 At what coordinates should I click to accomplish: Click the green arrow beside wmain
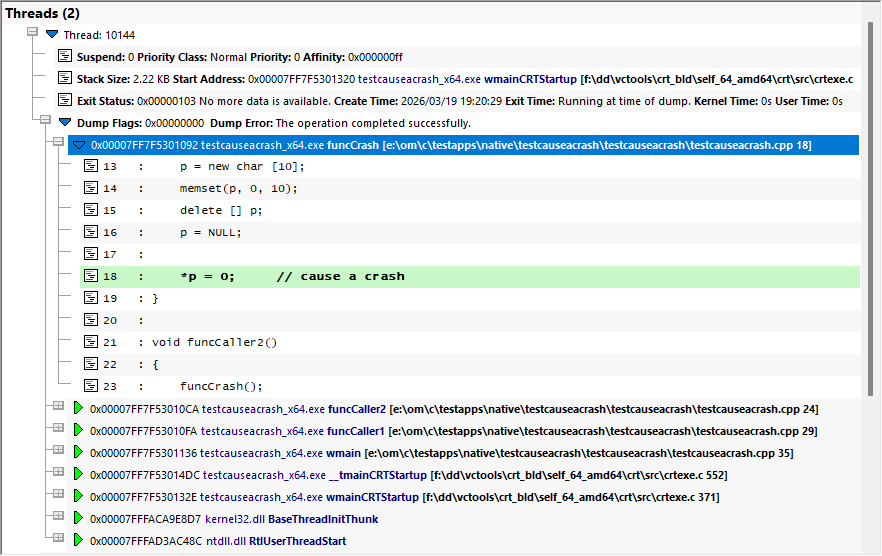(x=78, y=452)
